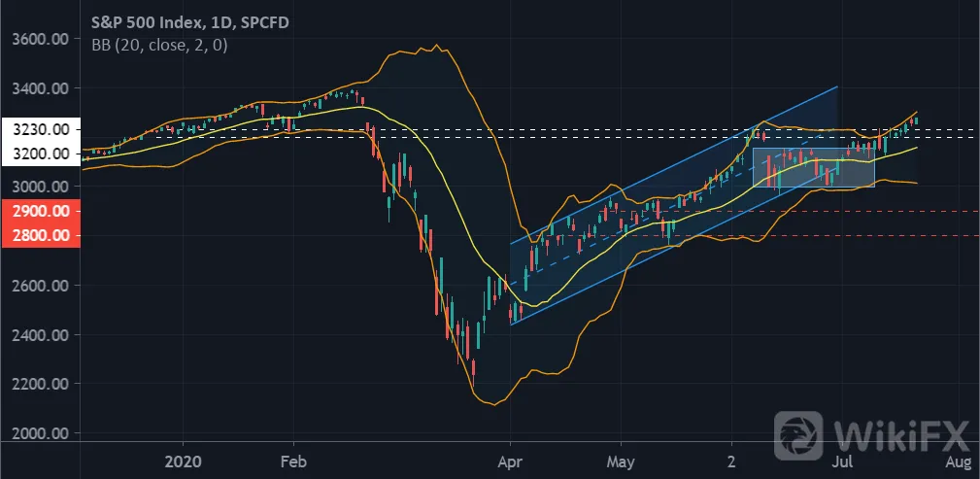Image resolution: width=980 pixels, height=479 pixels.
Task: Click the 3000.00 price axis label
Action: coord(41,187)
